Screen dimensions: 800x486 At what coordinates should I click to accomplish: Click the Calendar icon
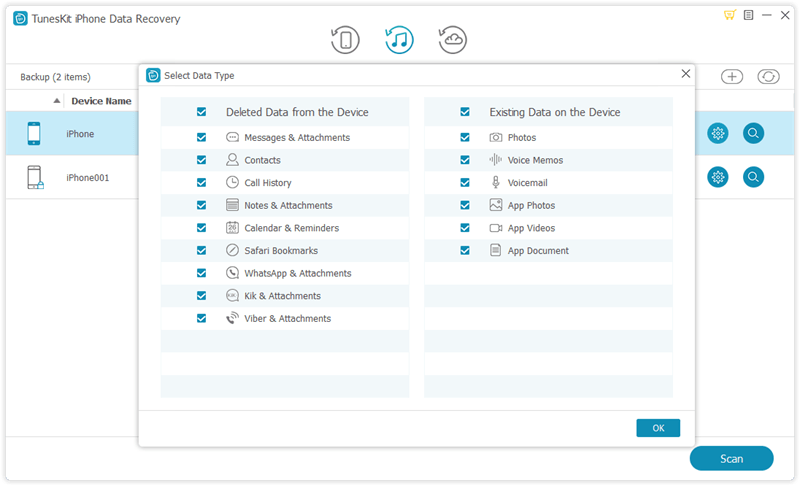click(x=232, y=227)
